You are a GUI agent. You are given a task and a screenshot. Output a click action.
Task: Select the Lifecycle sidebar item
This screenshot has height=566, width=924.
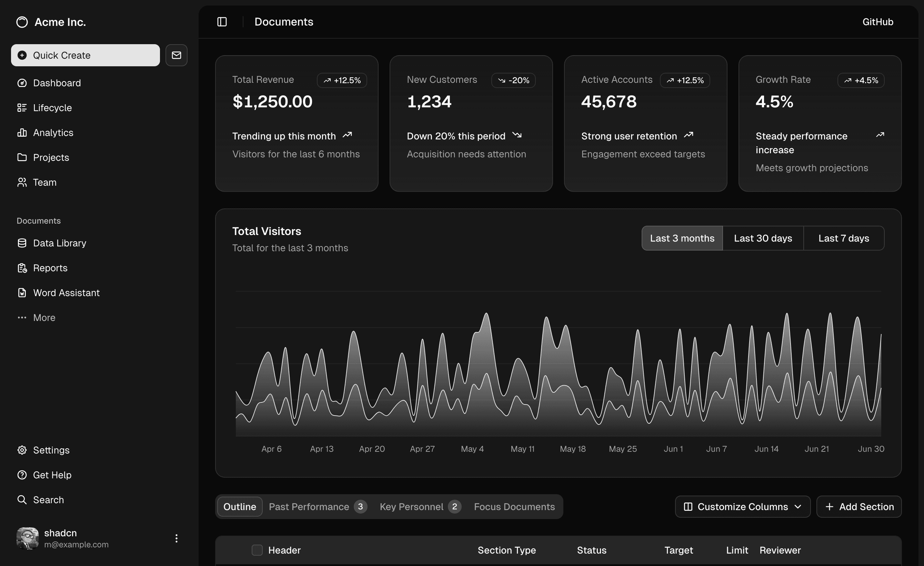[52, 108]
